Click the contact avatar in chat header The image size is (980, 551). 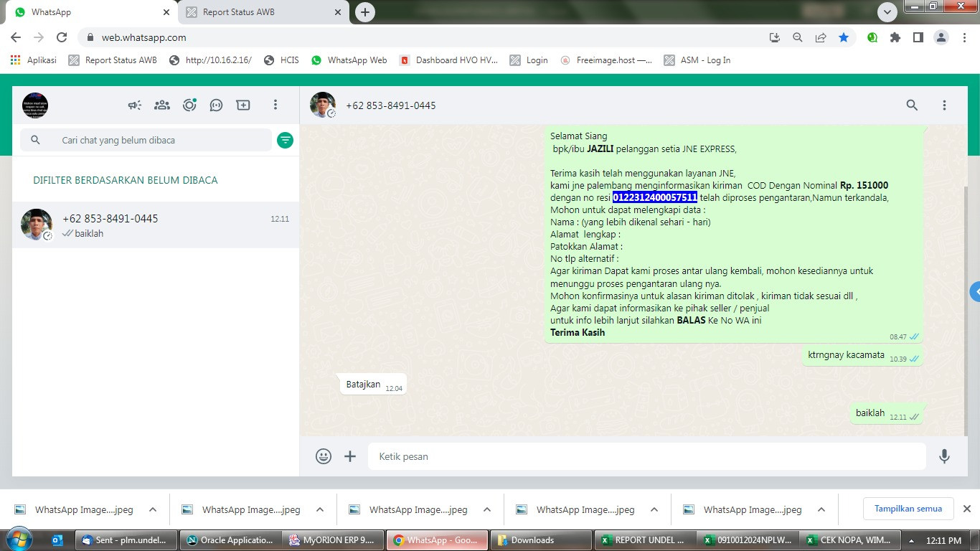click(323, 105)
